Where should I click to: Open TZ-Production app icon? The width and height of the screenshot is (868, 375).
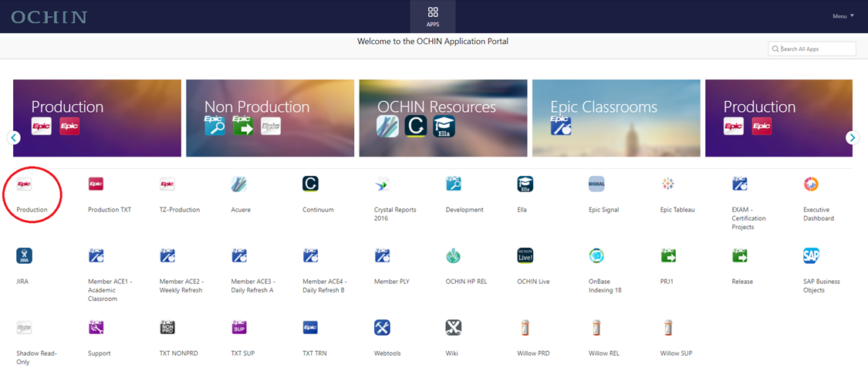pyautogui.click(x=167, y=184)
